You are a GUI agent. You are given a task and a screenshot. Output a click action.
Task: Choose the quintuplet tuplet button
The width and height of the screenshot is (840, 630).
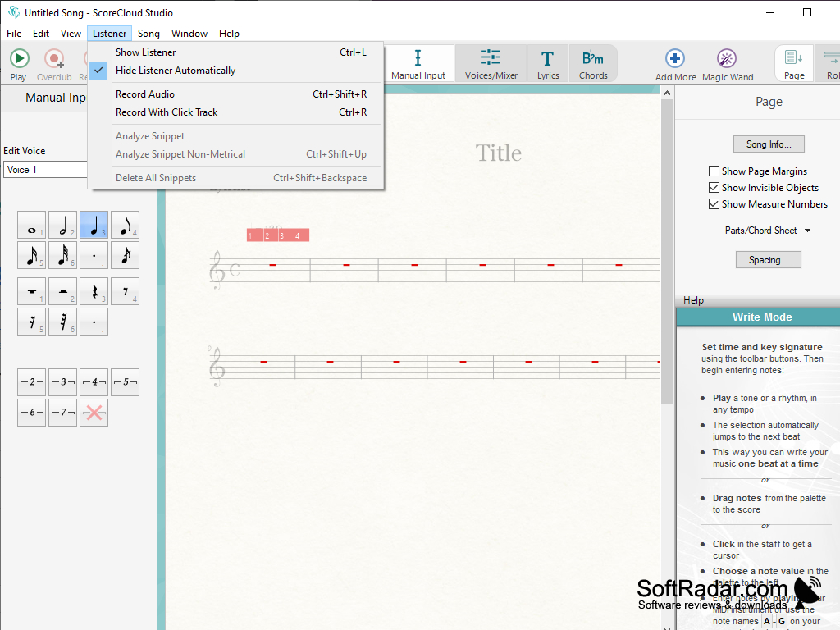click(125, 382)
